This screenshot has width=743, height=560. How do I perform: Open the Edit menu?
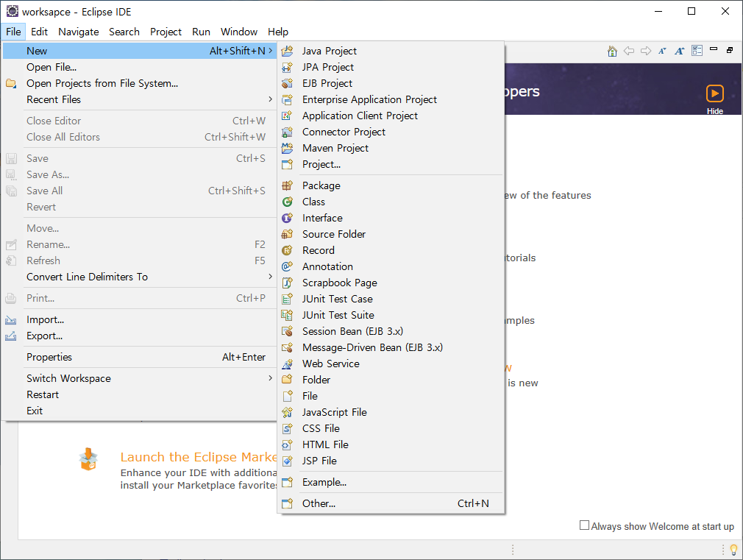click(x=39, y=32)
